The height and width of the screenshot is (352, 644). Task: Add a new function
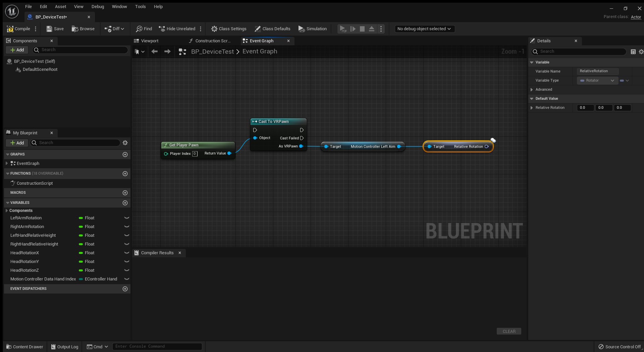pos(125,174)
